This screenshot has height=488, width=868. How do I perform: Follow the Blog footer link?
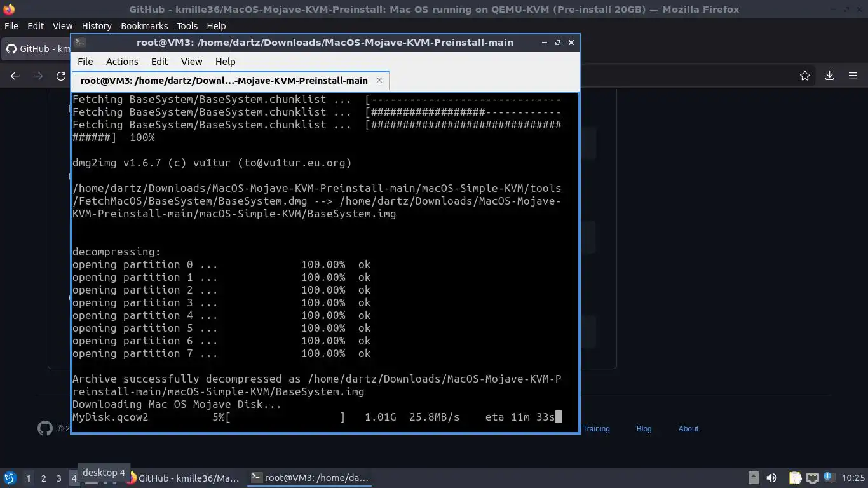[x=644, y=429]
